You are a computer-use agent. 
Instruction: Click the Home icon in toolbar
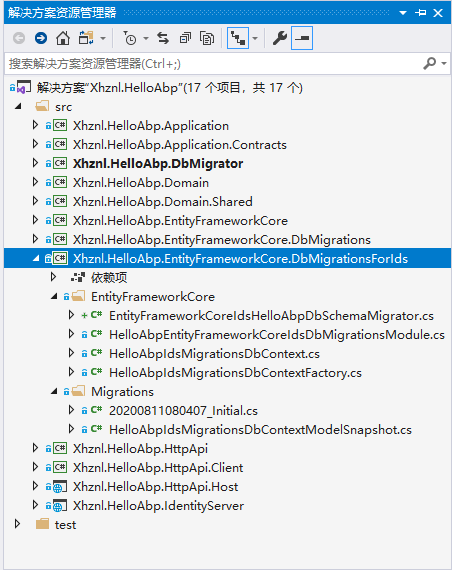pyautogui.click(x=63, y=38)
